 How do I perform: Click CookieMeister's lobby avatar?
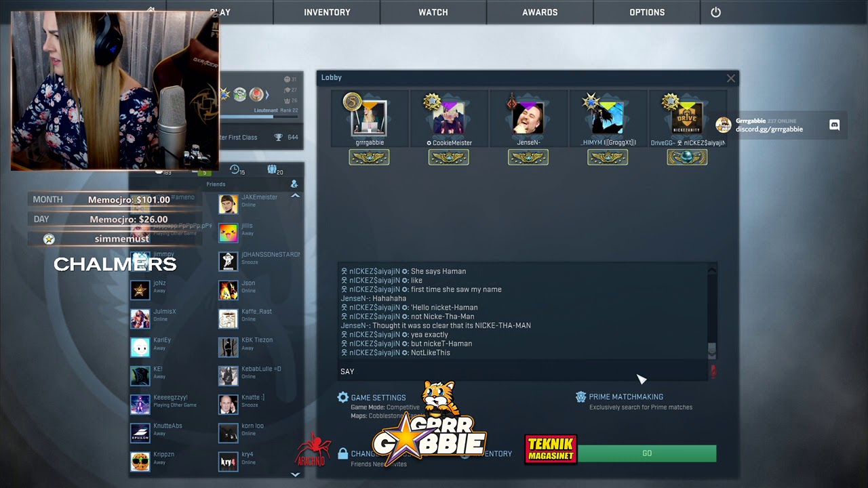click(448, 119)
